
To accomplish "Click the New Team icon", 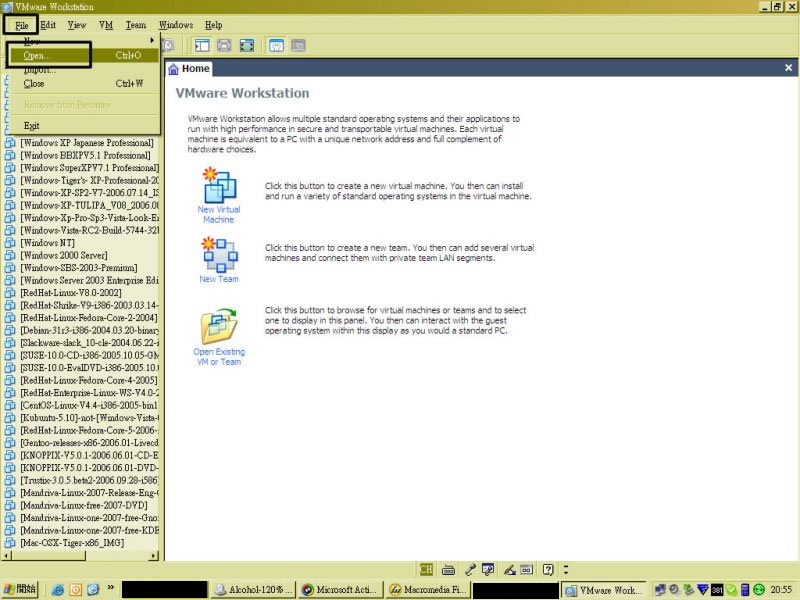I will click(x=219, y=255).
